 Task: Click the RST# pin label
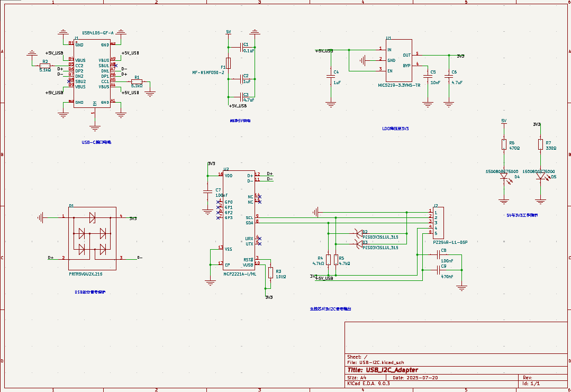pos(248,260)
